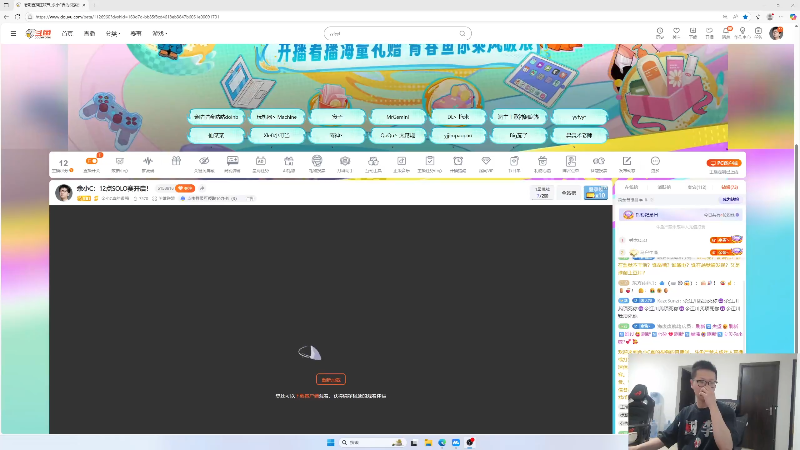Image resolution: width=800 pixels, height=450 pixels.
Task: Expand the 游戏 games dropdown in header
Action: click(x=160, y=34)
